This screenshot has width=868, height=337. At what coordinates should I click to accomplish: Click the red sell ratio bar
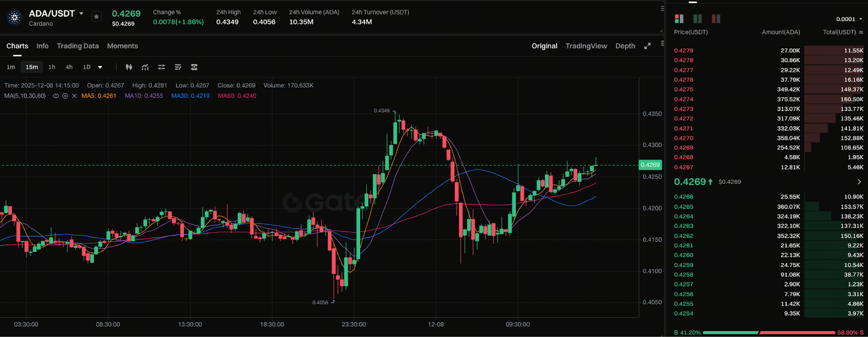click(797, 333)
